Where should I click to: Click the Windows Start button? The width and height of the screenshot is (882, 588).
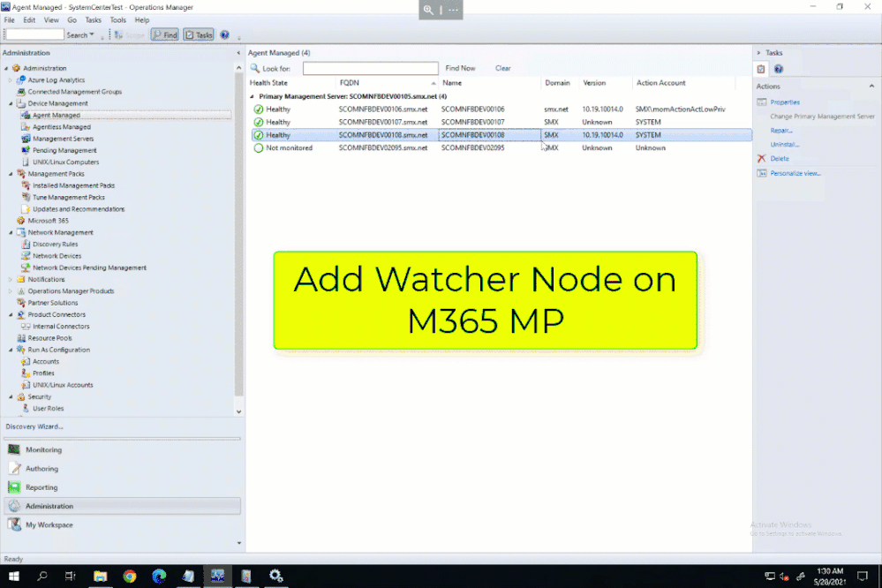pyautogui.click(x=13, y=577)
